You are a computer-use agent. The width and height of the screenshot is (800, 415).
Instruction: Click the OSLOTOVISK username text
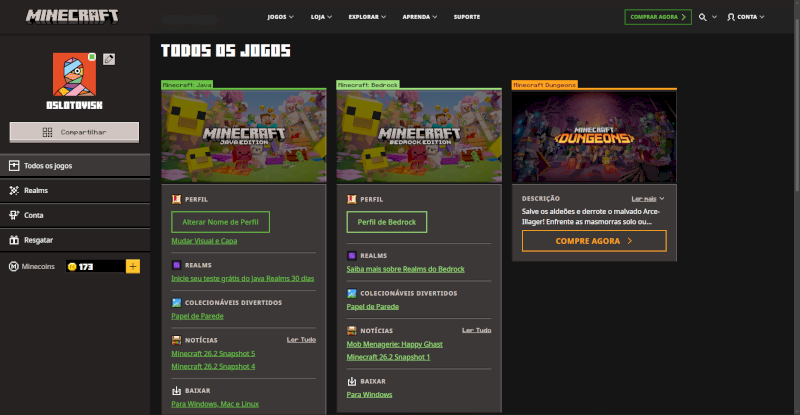[x=74, y=105]
